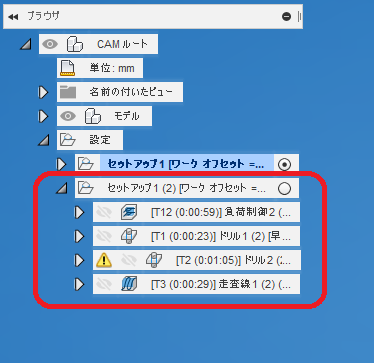
Task: Click folder icon of highlighted セットアップ1
Action: point(86,164)
